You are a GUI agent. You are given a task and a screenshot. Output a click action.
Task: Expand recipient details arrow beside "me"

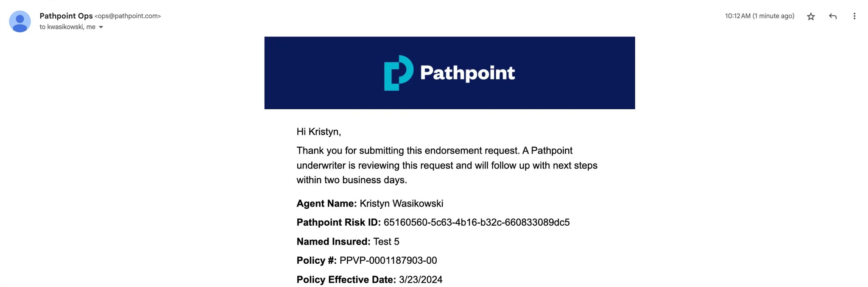point(101,27)
